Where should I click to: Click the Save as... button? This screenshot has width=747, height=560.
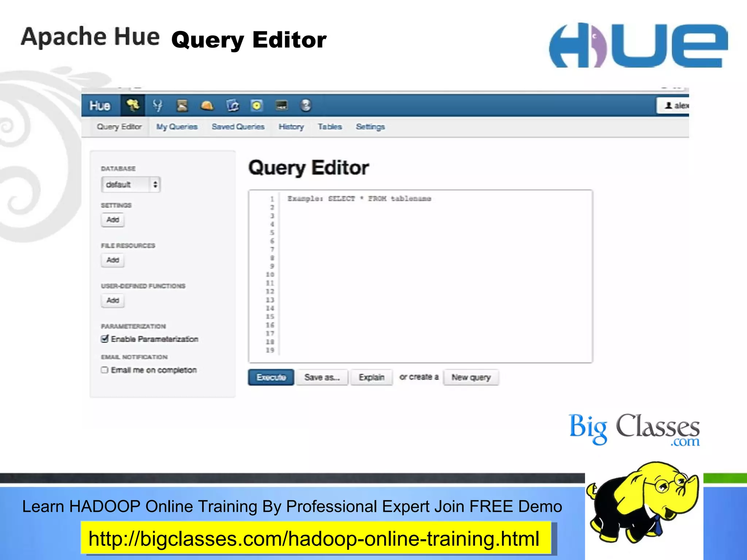point(322,377)
